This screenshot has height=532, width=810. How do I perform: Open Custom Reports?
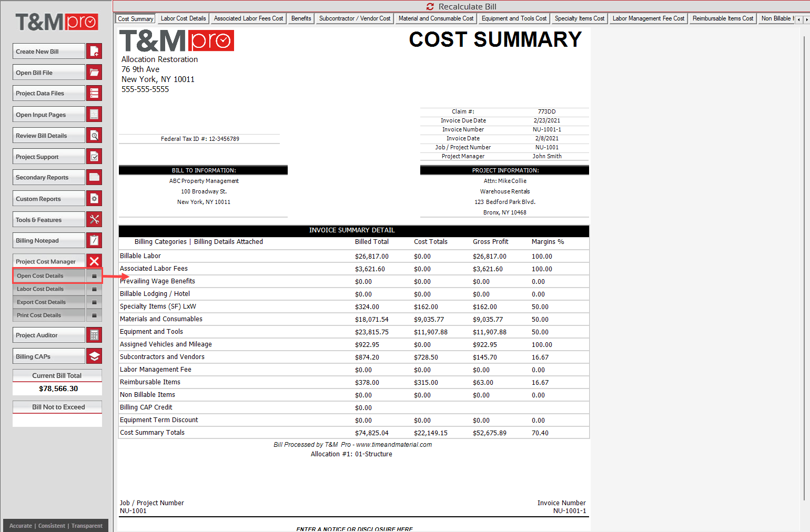click(x=48, y=198)
